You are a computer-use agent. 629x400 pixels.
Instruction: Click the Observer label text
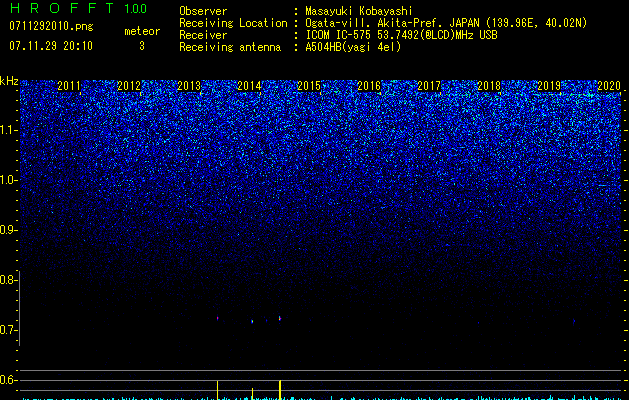click(203, 11)
